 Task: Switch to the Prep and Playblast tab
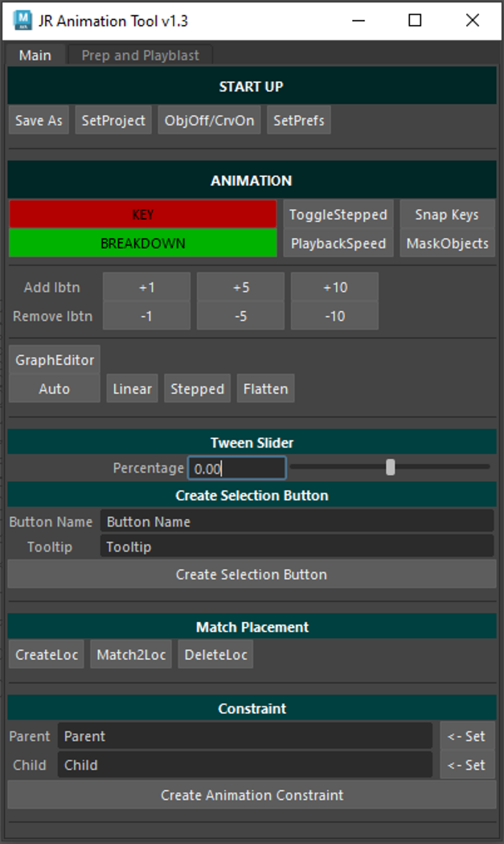140,55
